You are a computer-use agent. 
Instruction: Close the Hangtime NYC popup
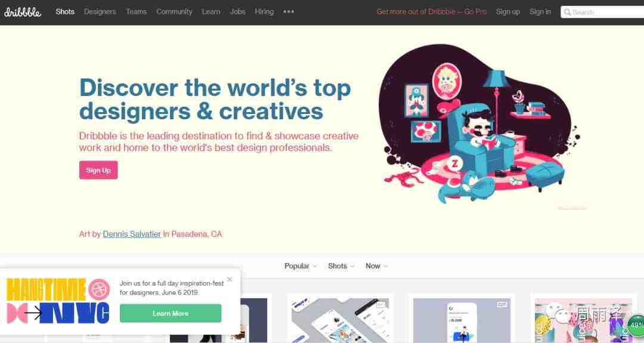(x=230, y=279)
